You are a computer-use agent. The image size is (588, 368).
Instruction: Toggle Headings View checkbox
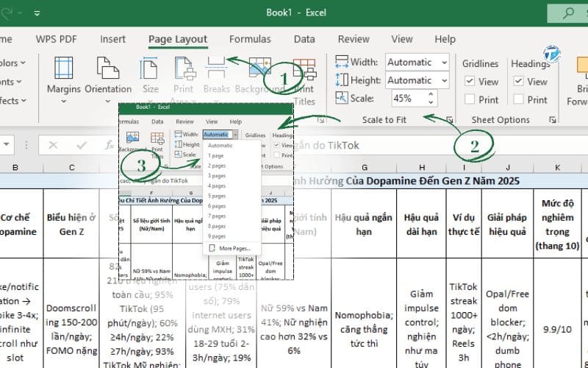(x=518, y=82)
